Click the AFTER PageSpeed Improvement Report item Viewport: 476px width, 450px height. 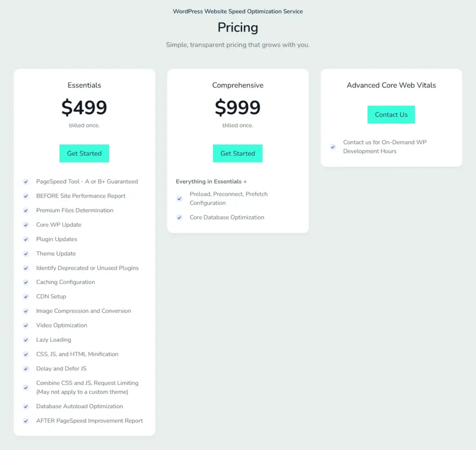89,421
